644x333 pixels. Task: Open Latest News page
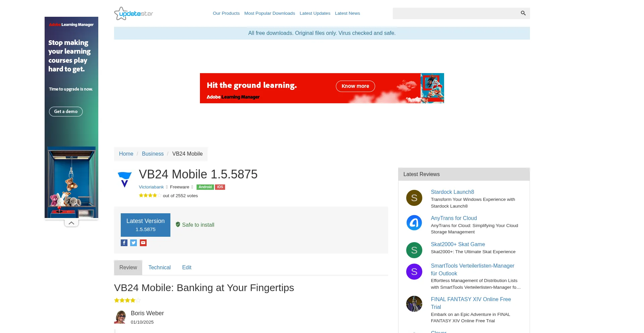(x=347, y=13)
